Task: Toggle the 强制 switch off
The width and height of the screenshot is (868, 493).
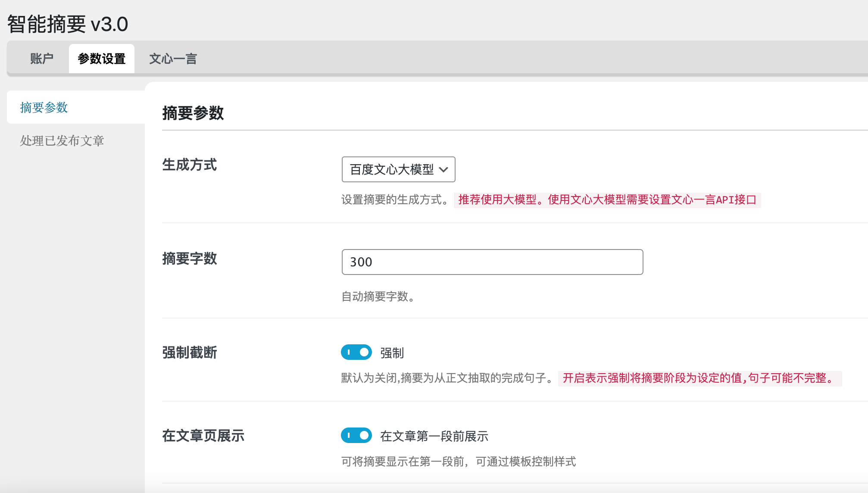Action: 356,352
